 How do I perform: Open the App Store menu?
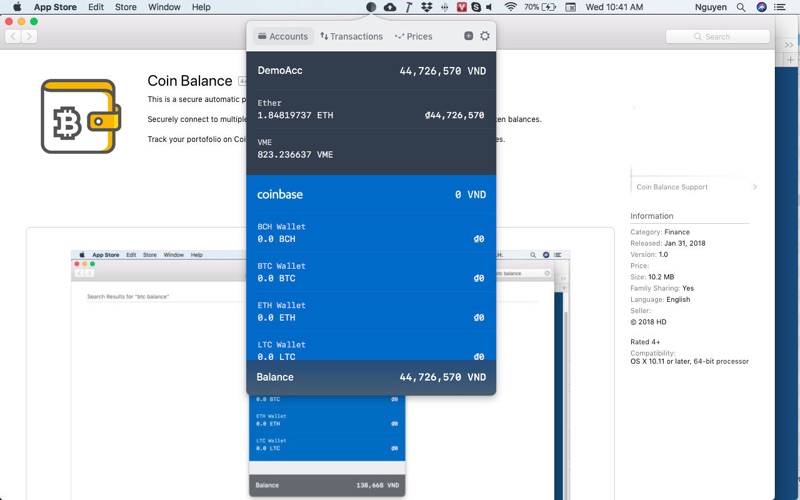pos(55,7)
